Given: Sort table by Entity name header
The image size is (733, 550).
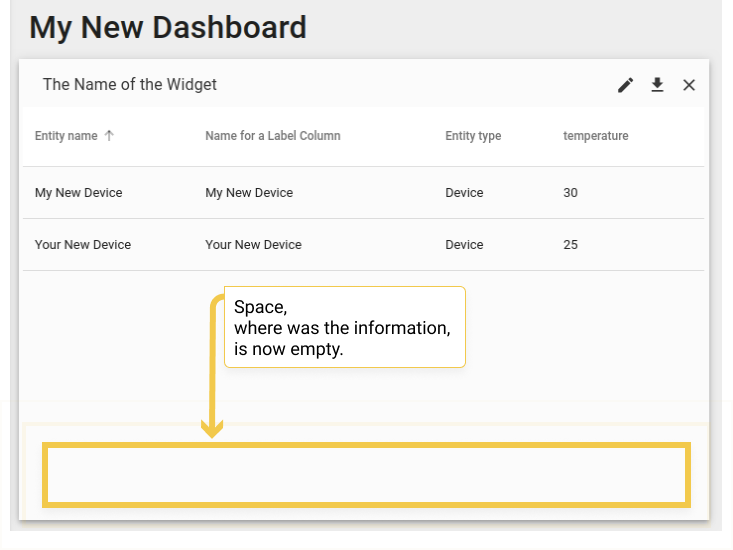Looking at the screenshot, I should coord(66,136).
